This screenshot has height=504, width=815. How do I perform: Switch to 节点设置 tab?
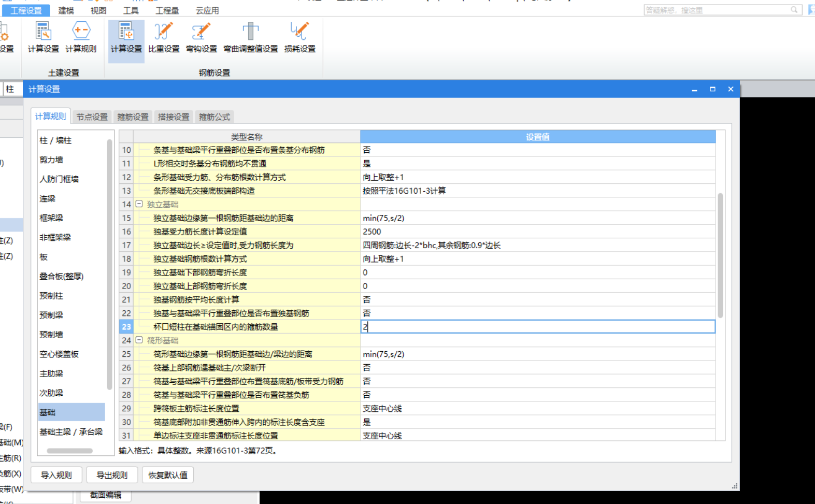point(92,117)
